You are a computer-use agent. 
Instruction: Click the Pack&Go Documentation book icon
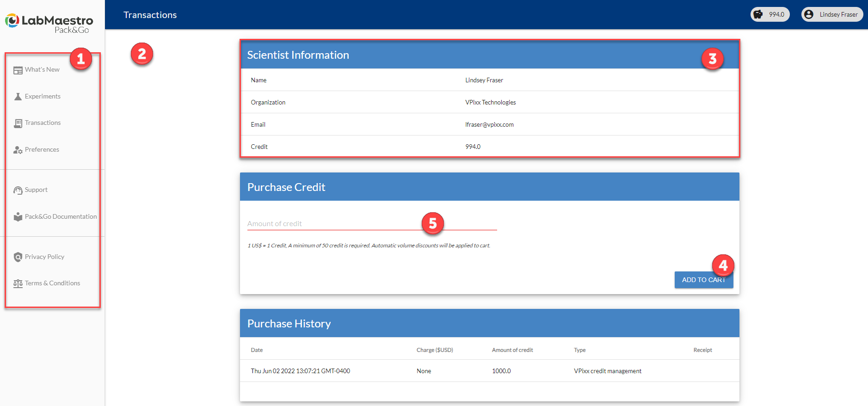tap(18, 217)
